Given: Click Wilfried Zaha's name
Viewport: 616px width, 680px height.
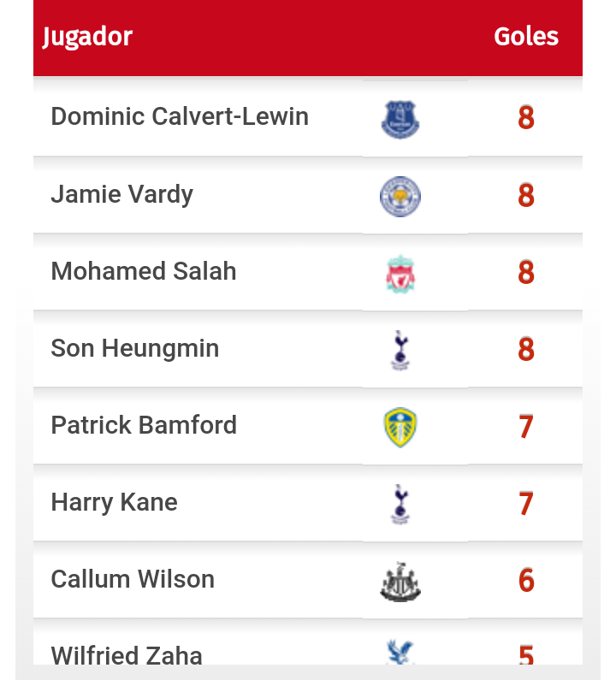Looking at the screenshot, I should (127, 655).
